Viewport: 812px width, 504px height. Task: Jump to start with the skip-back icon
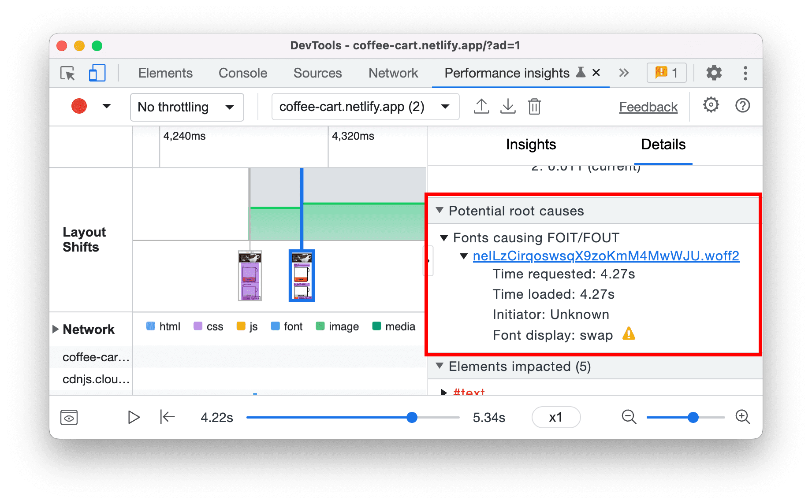point(167,417)
